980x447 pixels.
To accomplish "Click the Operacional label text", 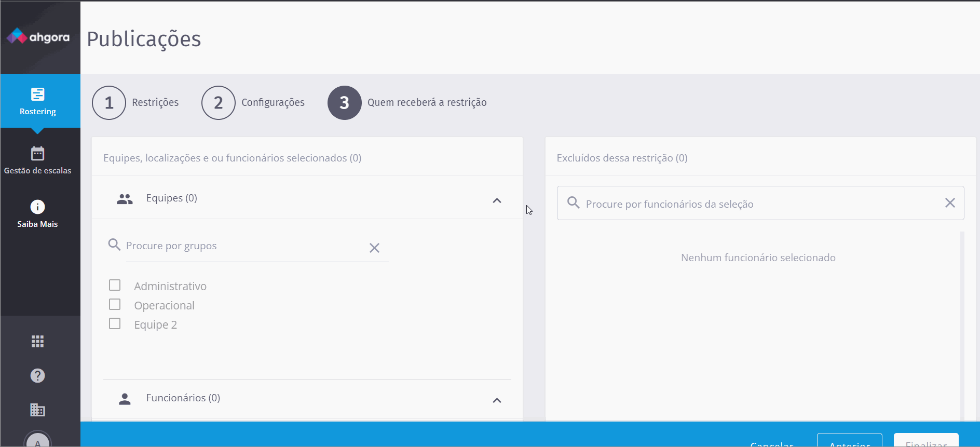I will click(x=164, y=305).
